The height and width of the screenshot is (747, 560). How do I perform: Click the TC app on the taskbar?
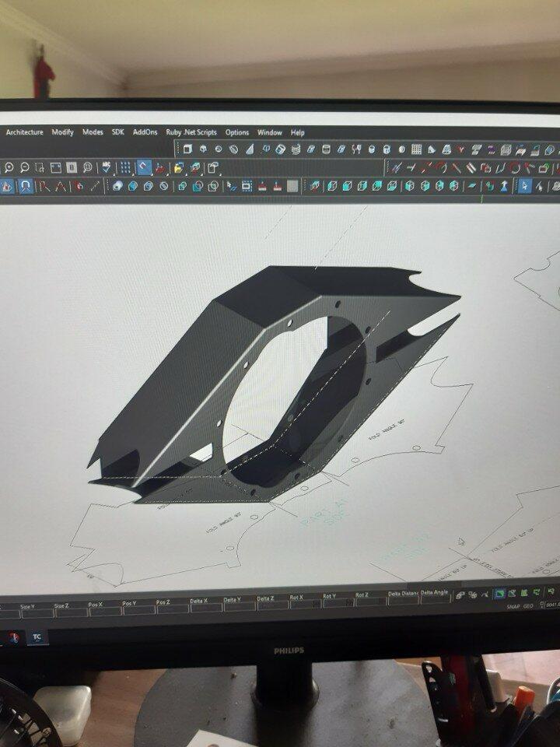(x=37, y=637)
